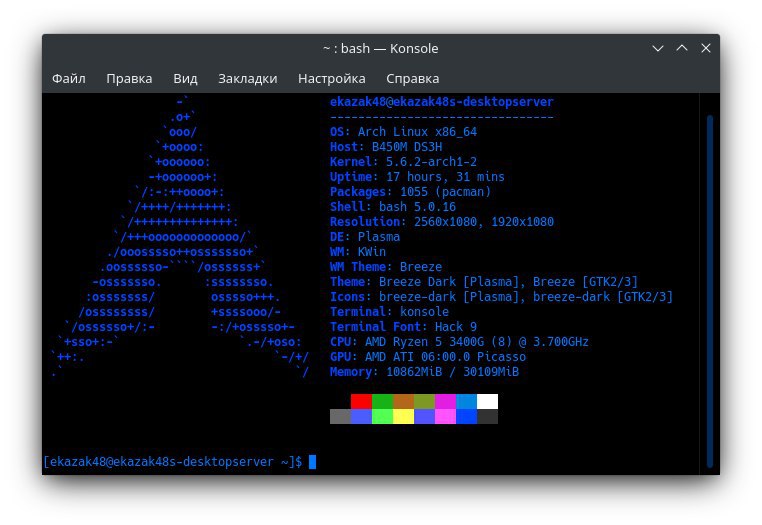Click the bash prompt text

coord(173,462)
